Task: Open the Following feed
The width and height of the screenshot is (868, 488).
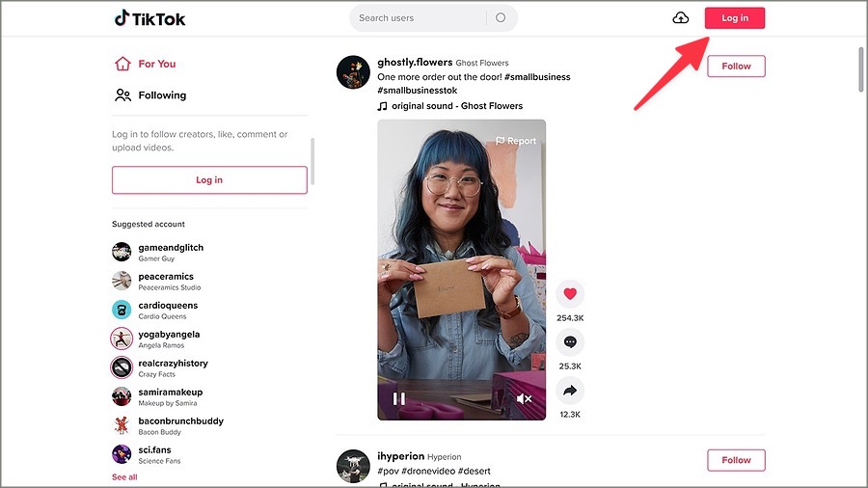Action: pos(150,95)
